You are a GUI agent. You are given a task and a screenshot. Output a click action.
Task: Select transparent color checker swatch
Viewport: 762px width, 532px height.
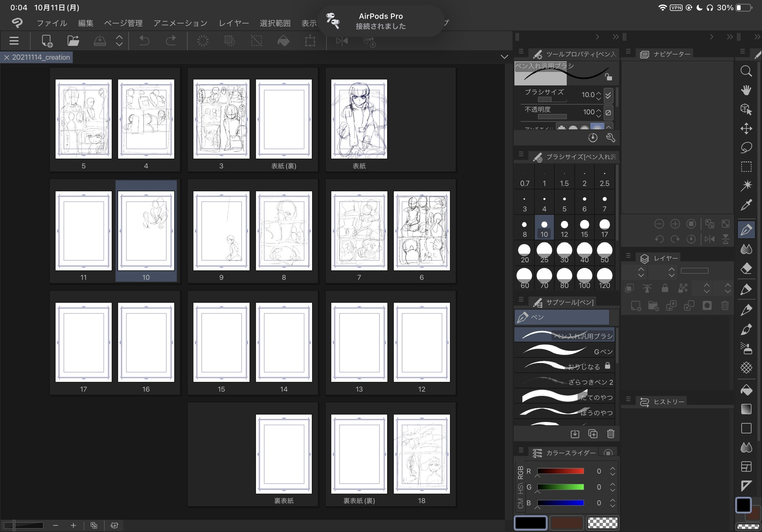click(x=603, y=523)
